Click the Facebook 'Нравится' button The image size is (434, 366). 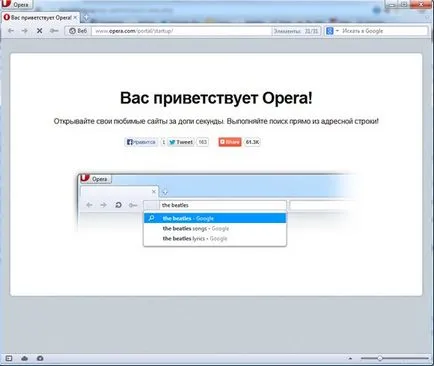[x=141, y=142]
